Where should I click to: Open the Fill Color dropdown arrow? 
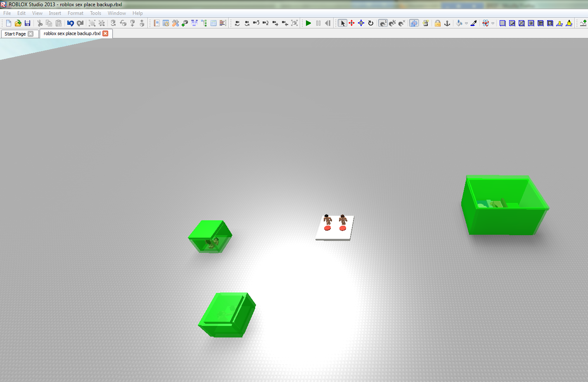coord(467,24)
